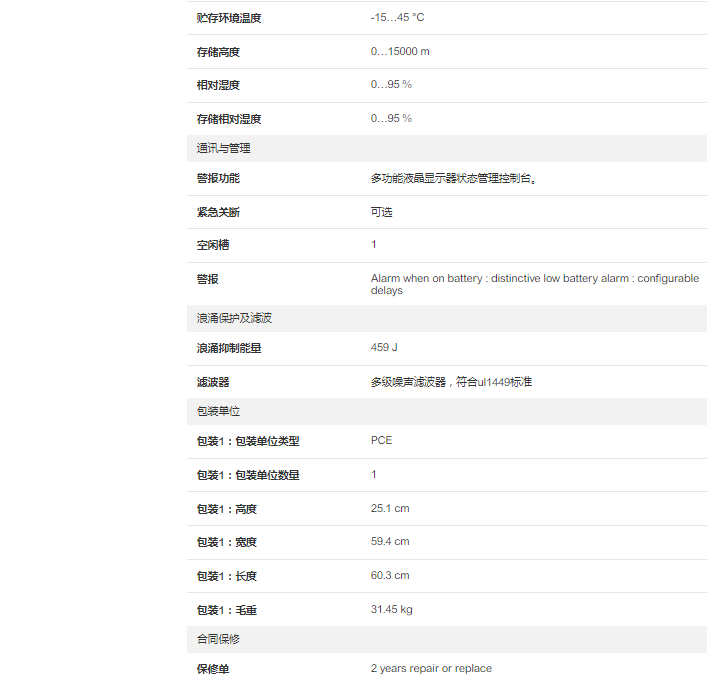Click the 多功能液晶显示器状态管理控制台 description text

tap(460, 179)
